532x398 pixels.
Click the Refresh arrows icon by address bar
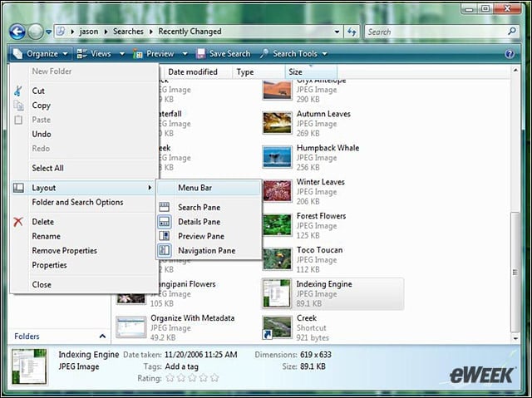click(352, 32)
